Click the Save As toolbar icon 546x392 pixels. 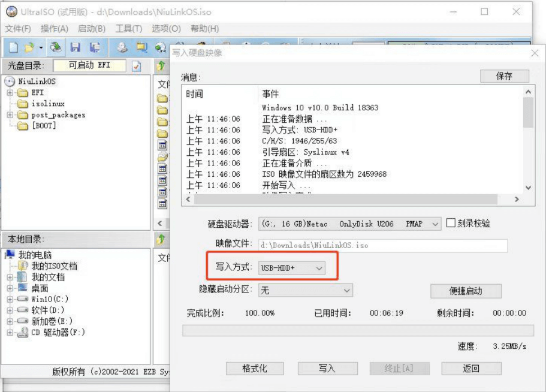coord(94,47)
